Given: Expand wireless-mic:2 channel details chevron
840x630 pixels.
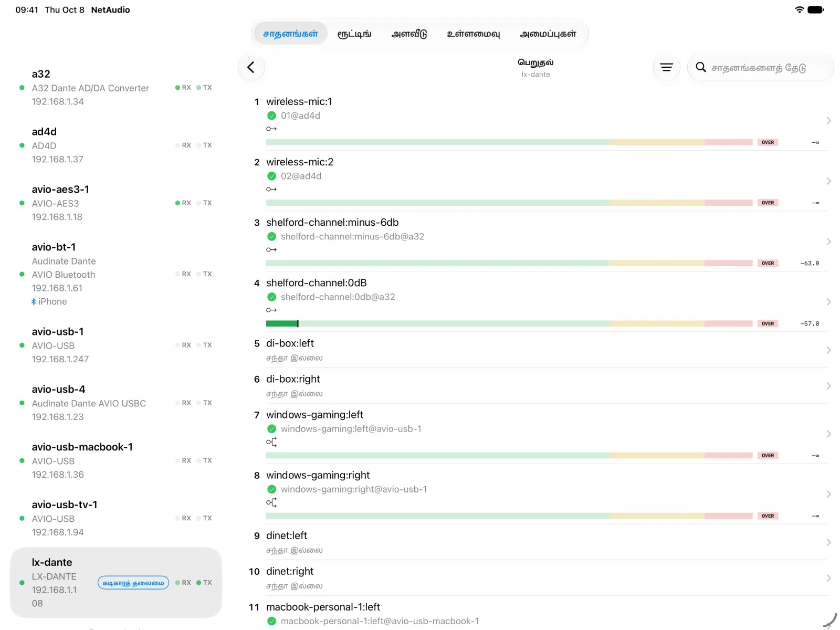Looking at the screenshot, I should click(x=828, y=181).
